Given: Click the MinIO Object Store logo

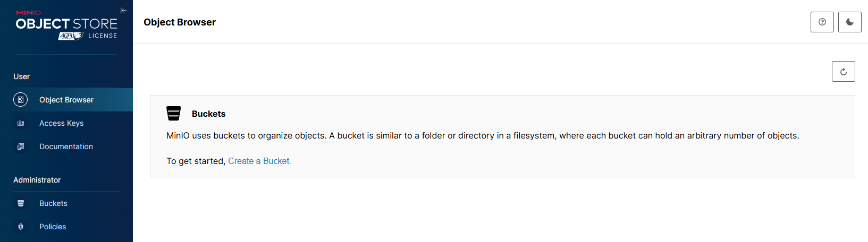Looking at the screenshot, I should click(66, 23).
